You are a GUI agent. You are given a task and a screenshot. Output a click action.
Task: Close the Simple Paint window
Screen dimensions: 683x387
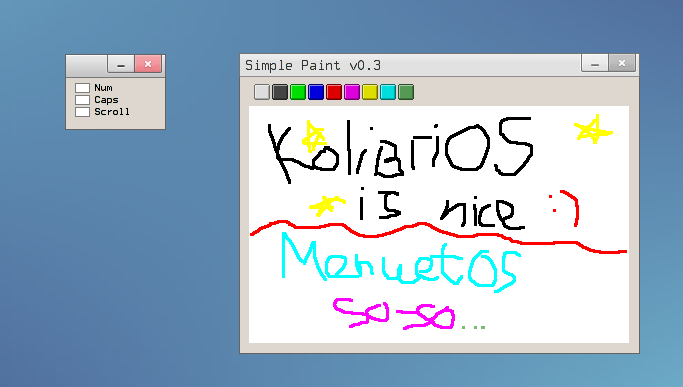(622, 64)
